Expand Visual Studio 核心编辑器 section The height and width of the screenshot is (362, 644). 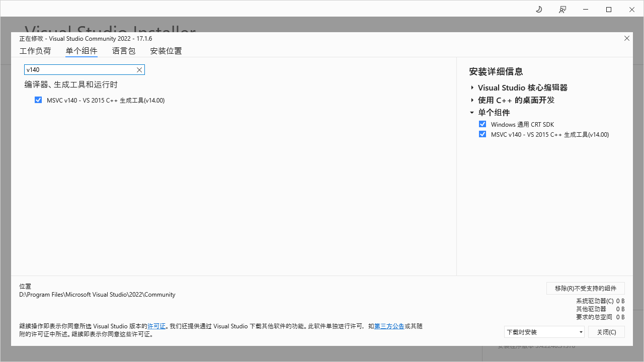(x=472, y=87)
